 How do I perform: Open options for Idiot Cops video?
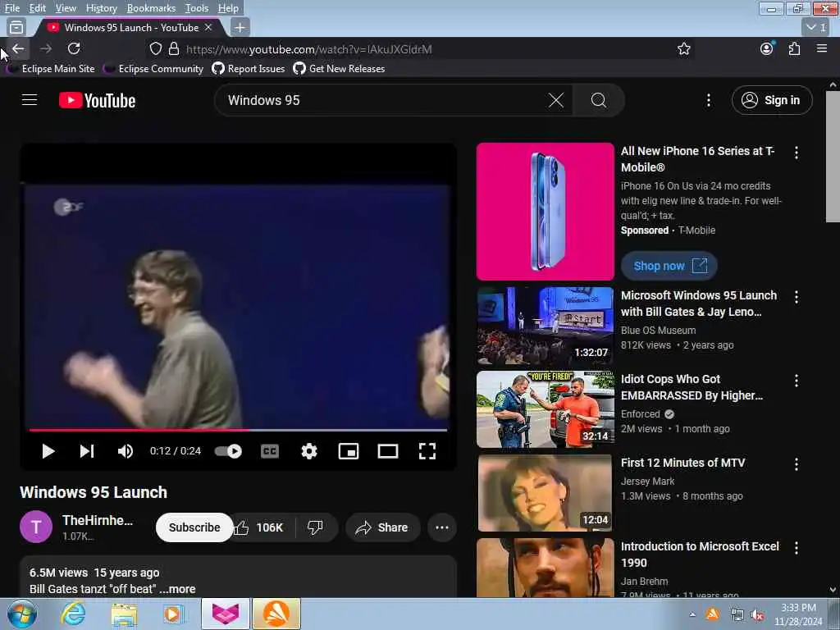click(x=797, y=381)
